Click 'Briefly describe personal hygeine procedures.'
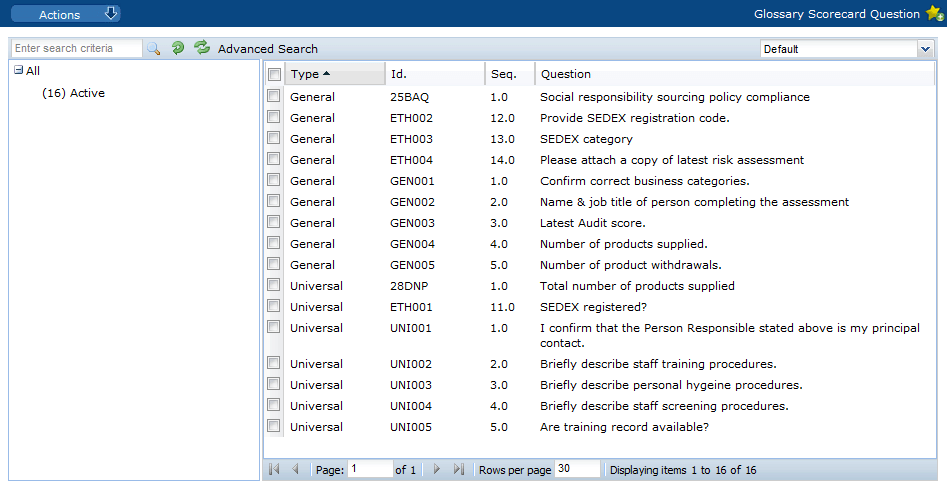947x483 pixels. tap(671, 385)
